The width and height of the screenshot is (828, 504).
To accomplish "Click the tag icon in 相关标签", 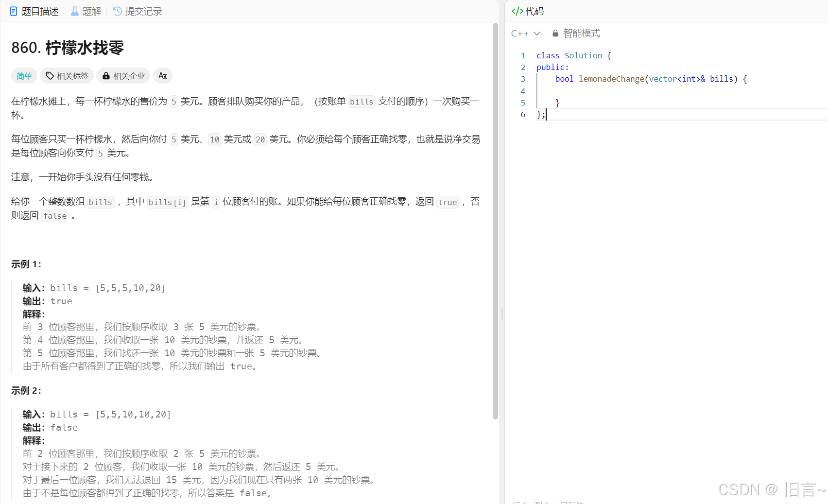I will [x=50, y=76].
